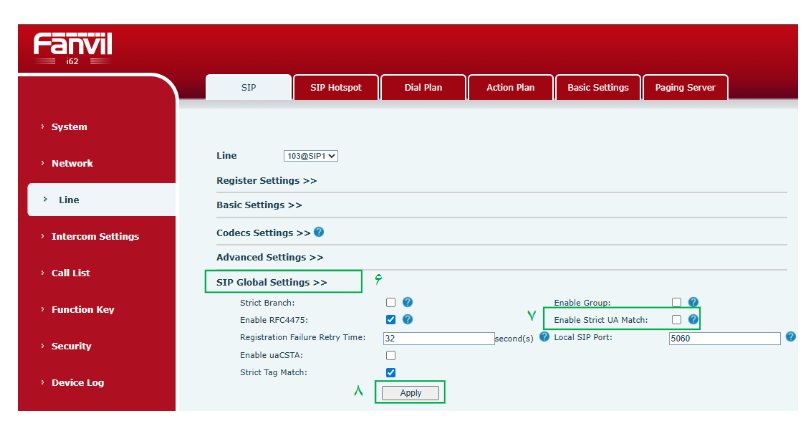Image resolution: width=808 pixels, height=431 pixels.
Task: Click help icon next to Codecs Settings
Action: (319, 232)
